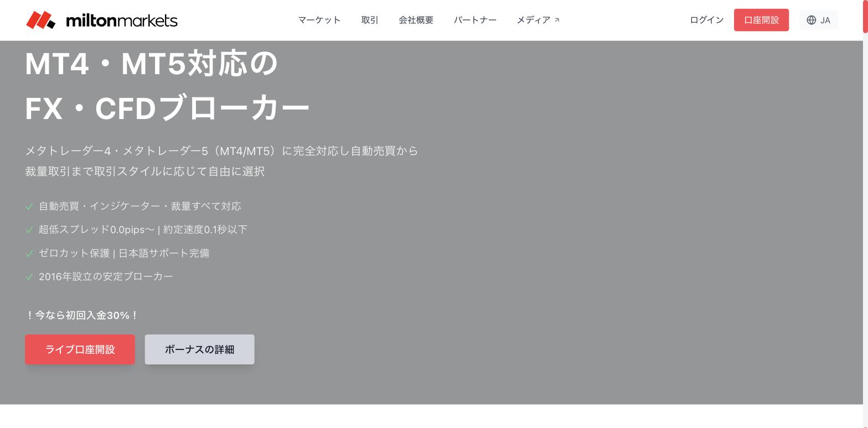Click the ゼロカット保護 | 日本語サポート完備 text

point(124,253)
